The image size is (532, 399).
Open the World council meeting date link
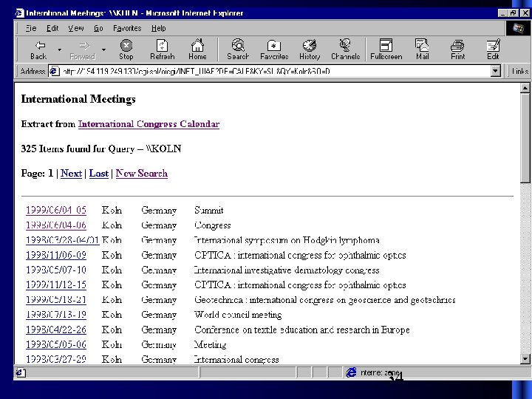click(x=56, y=315)
